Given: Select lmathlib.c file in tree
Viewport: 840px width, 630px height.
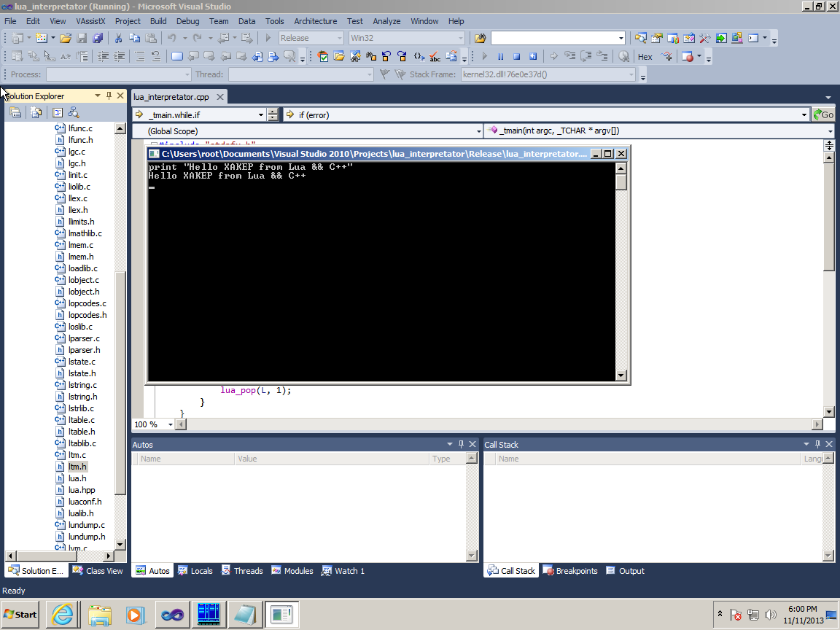Looking at the screenshot, I should 85,233.
